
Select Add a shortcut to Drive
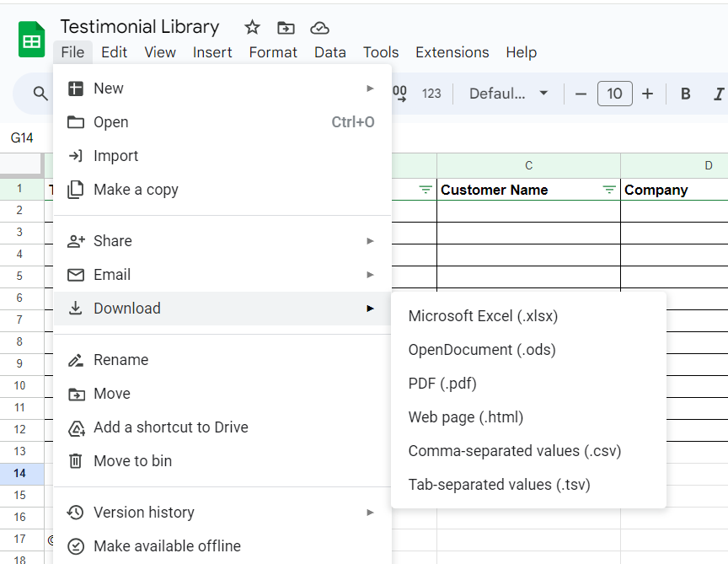pyautogui.click(x=222, y=427)
